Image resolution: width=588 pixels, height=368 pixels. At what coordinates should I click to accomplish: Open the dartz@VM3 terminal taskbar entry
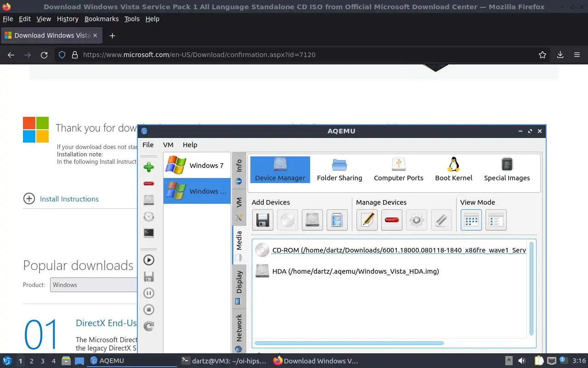(x=224, y=361)
